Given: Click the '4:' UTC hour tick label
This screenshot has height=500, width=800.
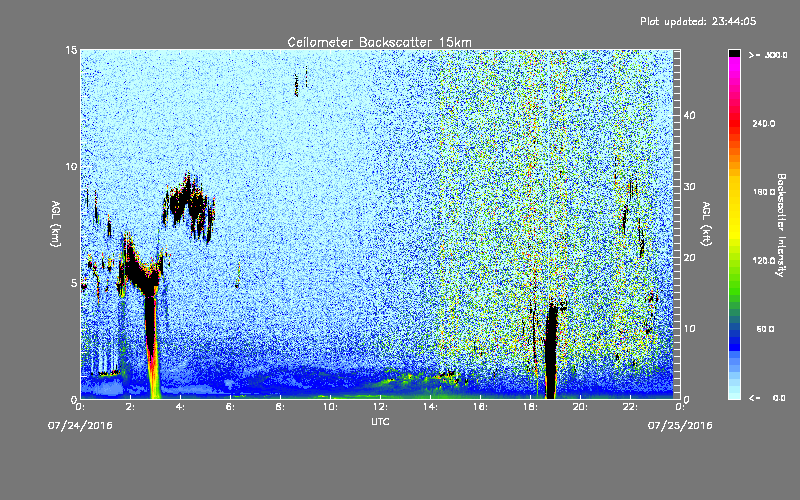Looking at the screenshot, I should click(180, 407).
